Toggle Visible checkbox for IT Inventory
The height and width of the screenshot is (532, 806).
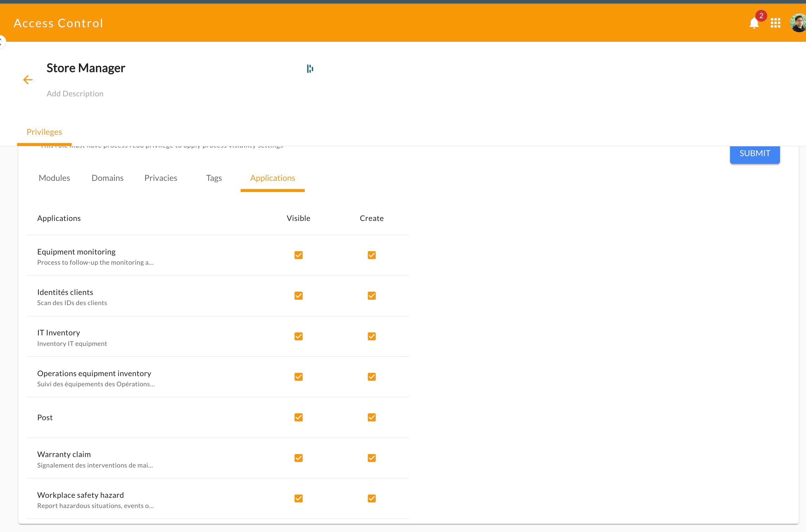point(298,336)
